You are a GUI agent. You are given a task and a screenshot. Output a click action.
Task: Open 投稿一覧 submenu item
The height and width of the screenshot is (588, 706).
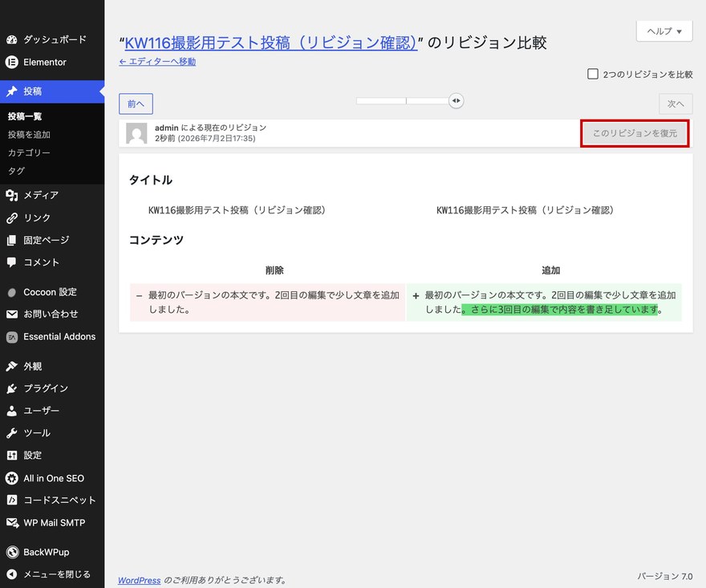25,116
